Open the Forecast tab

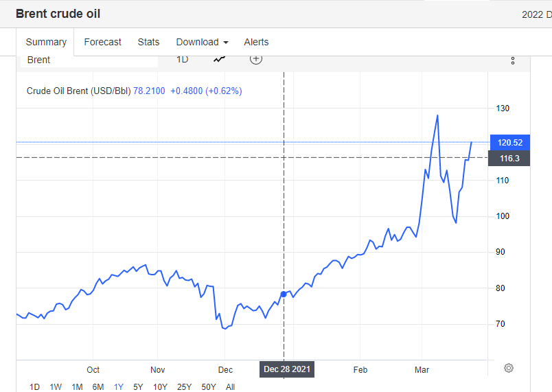102,42
